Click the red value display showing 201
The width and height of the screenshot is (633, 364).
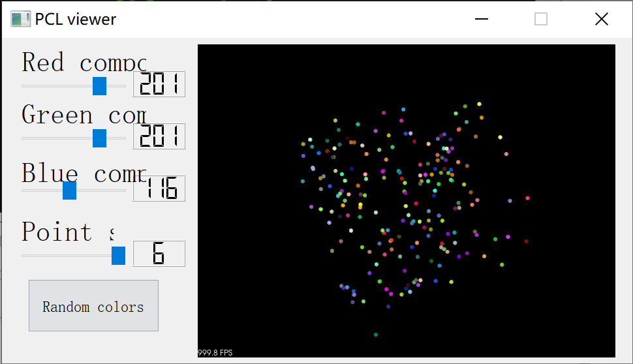[x=159, y=84]
